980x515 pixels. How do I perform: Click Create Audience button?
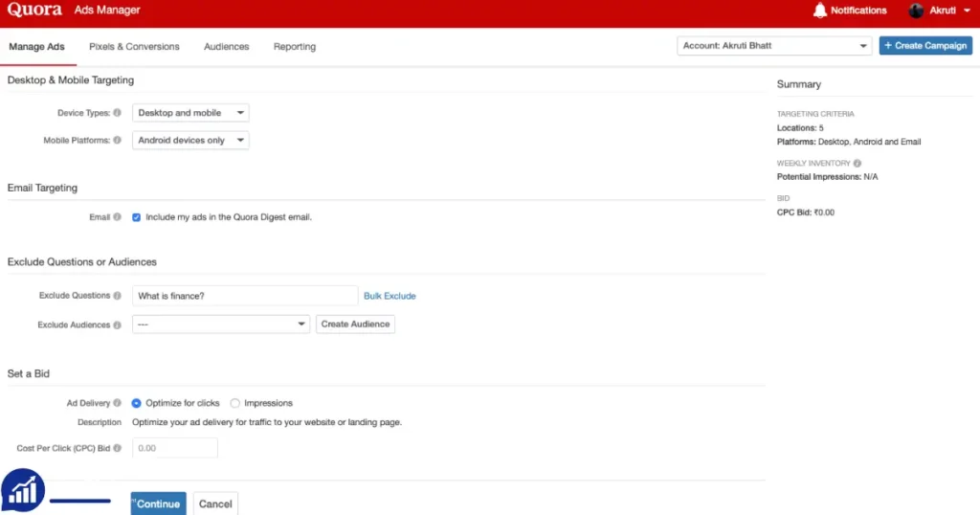pyautogui.click(x=356, y=325)
